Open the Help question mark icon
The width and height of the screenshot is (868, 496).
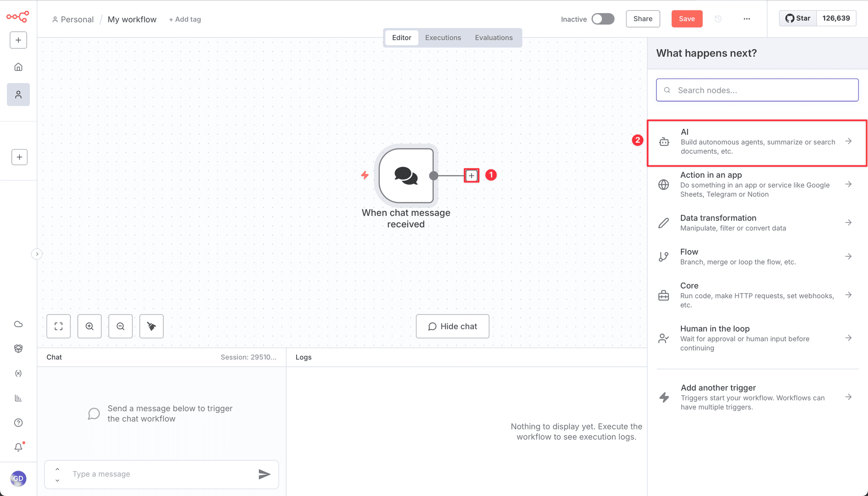tap(18, 422)
